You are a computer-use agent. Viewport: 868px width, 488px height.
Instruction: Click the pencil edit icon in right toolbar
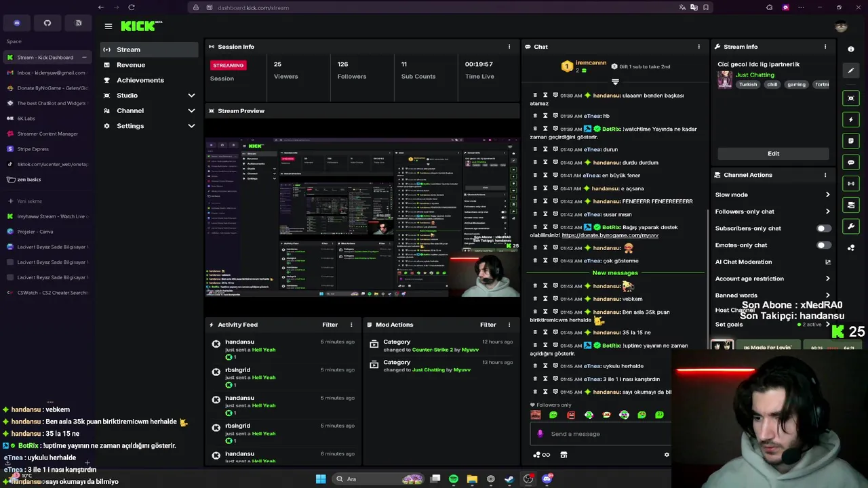coord(851,70)
